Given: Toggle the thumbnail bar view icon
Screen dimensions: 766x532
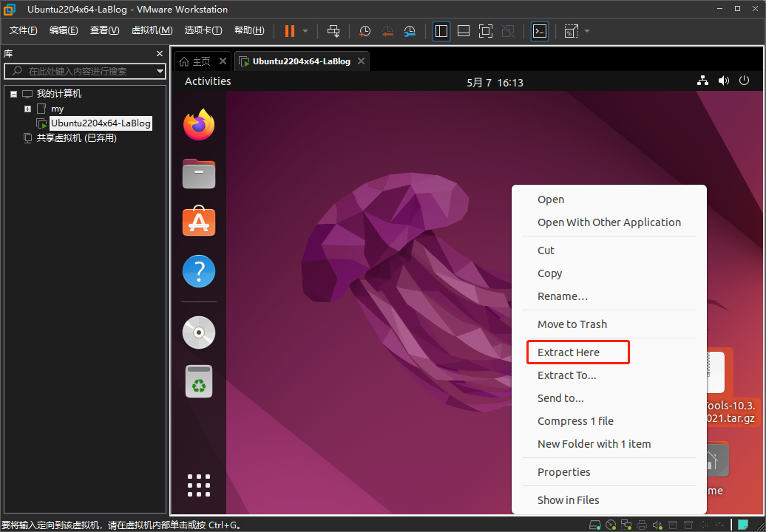Looking at the screenshot, I should click(x=463, y=31).
